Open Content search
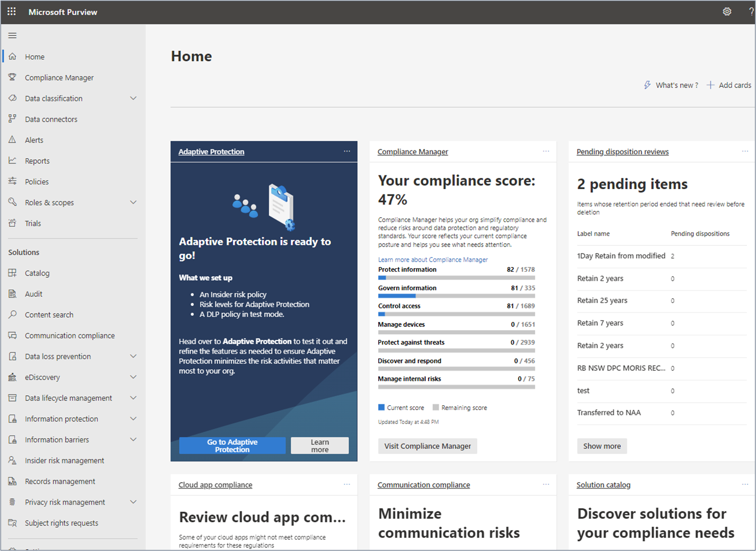756x551 pixels. pyautogui.click(x=49, y=314)
